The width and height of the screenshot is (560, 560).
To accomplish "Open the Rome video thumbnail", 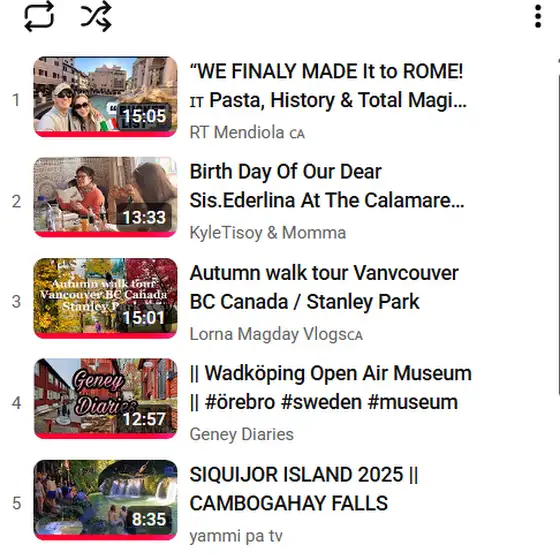I will pos(105,96).
